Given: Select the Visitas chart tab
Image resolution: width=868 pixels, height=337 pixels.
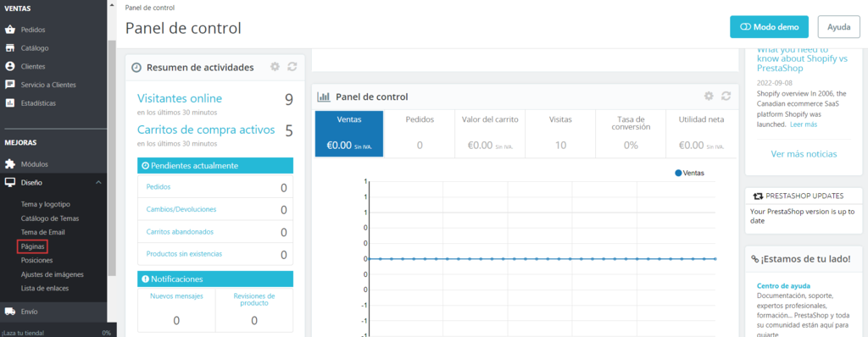Looking at the screenshot, I should [560, 134].
